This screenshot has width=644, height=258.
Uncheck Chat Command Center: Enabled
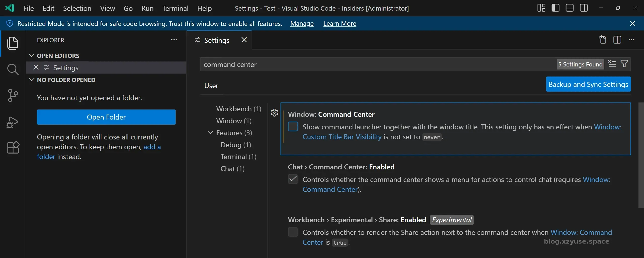pos(293,179)
